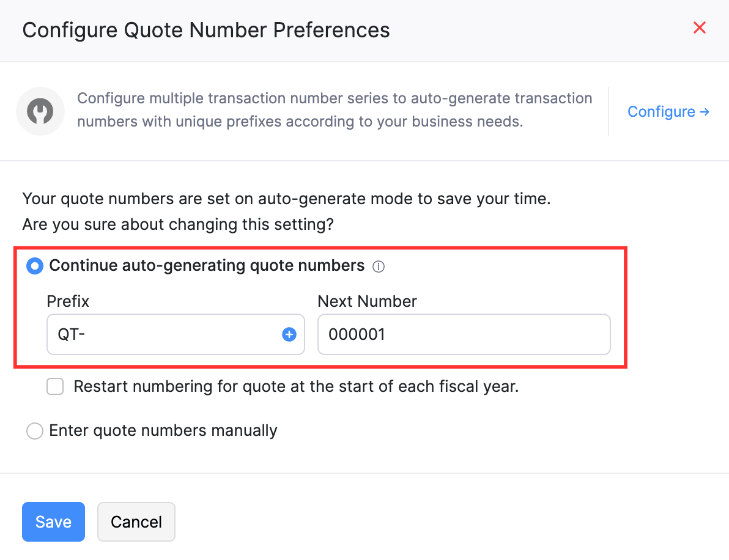This screenshot has width=729, height=560.
Task: Click the dialog title text
Action: tap(206, 30)
